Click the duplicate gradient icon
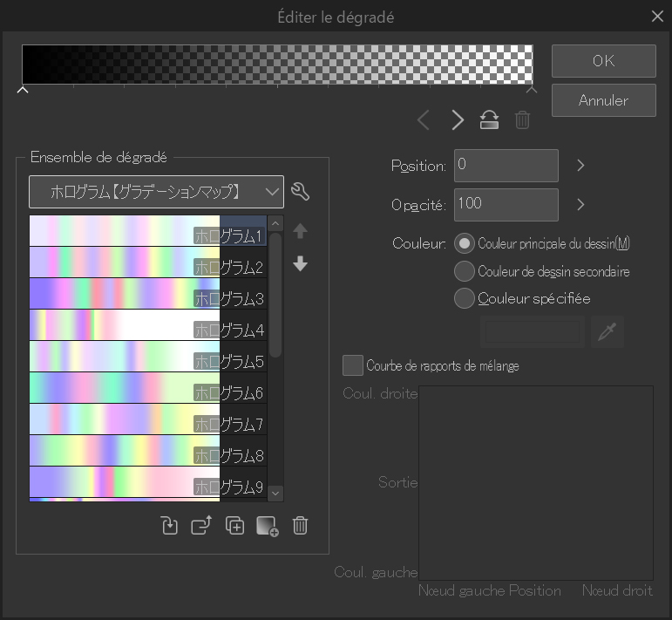This screenshot has height=620, width=672. coord(234,526)
